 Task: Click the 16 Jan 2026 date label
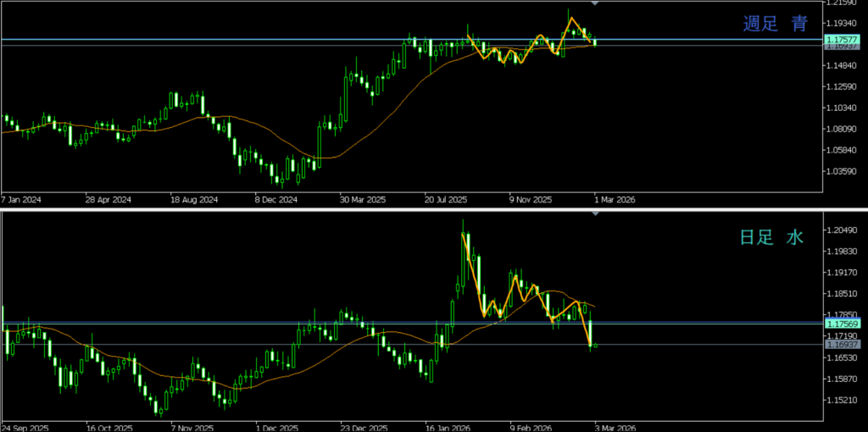tap(448, 427)
